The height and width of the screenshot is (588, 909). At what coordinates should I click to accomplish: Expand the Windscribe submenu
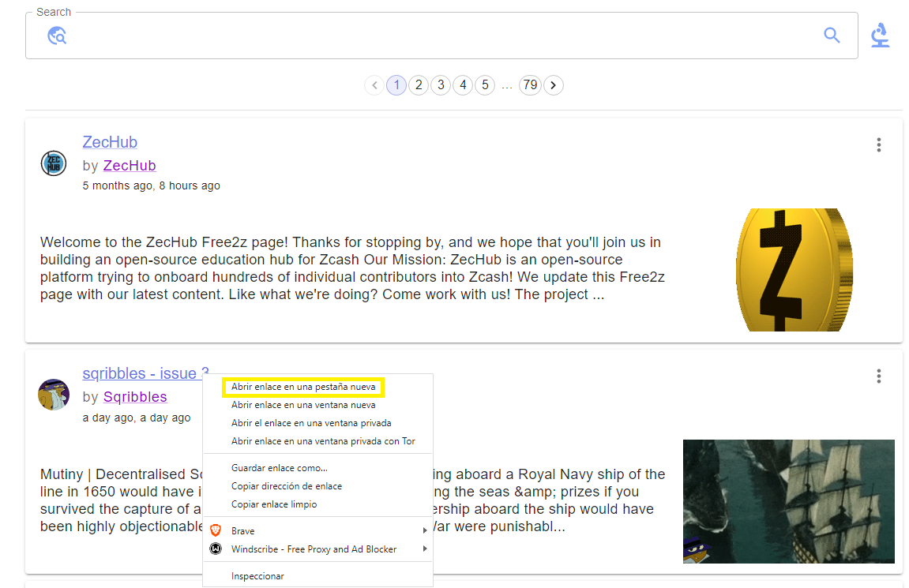coord(425,549)
